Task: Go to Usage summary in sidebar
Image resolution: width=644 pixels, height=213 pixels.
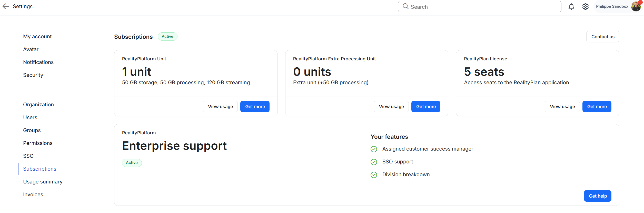Action: pos(43,182)
